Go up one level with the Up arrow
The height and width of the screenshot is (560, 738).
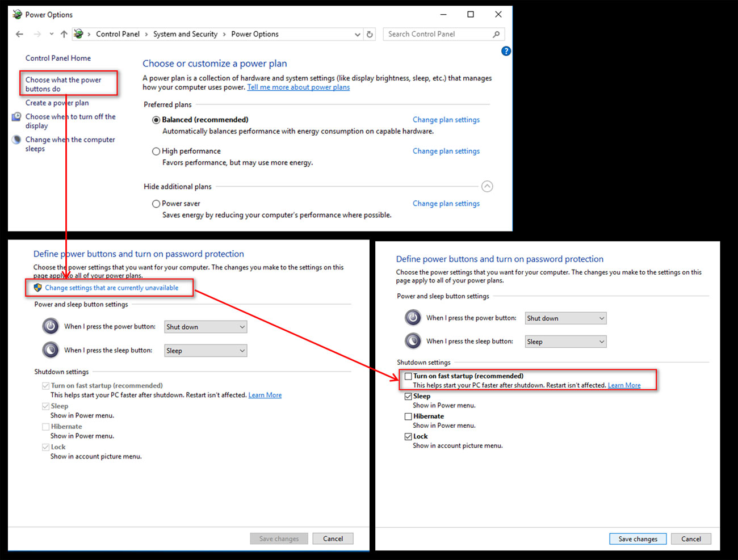click(x=64, y=34)
